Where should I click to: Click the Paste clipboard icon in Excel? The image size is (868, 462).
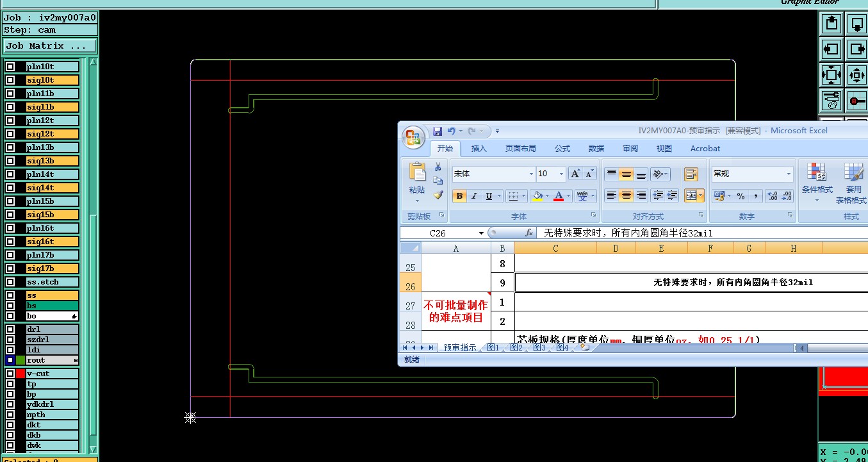(417, 172)
